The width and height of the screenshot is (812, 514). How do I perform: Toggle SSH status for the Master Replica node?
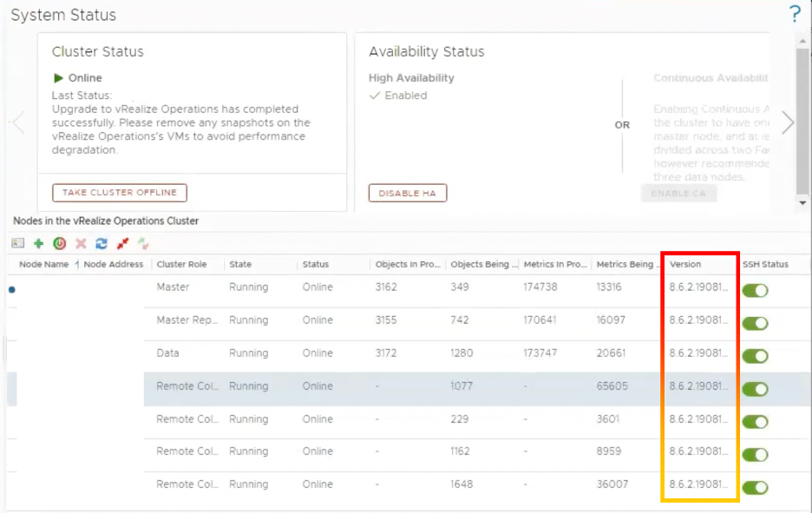click(x=755, y=323)
